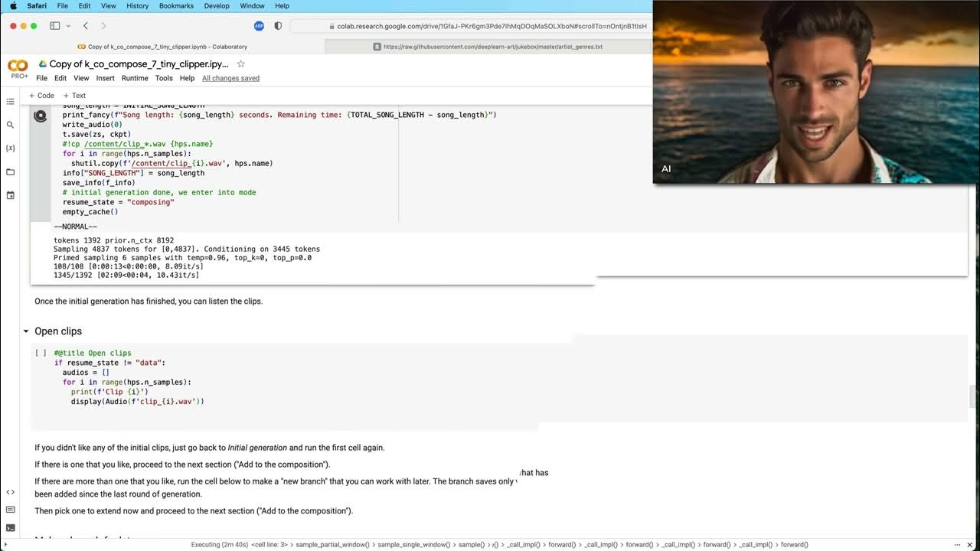Click the All changes saved link
The width and height of the screenshot is (980, 551).
pyautogui.click(x=230, y=78)
